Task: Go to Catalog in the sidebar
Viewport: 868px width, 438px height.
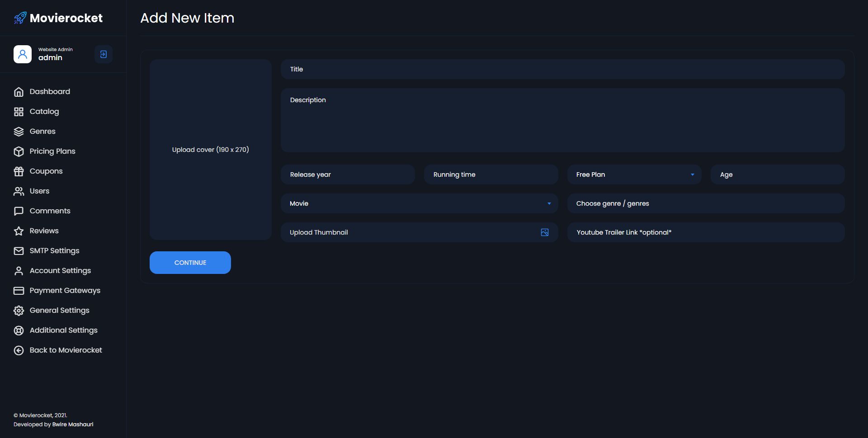Action: pos(44,112)
